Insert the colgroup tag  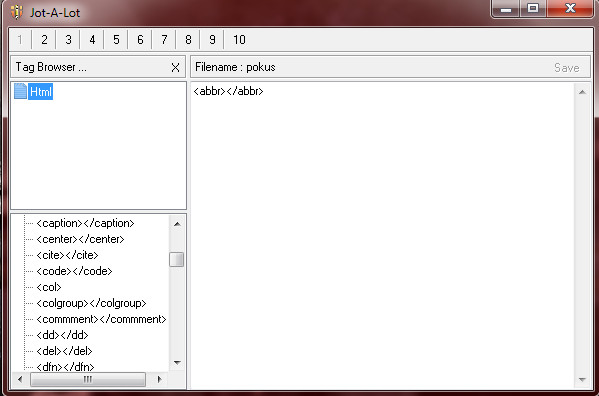(91, 303)
